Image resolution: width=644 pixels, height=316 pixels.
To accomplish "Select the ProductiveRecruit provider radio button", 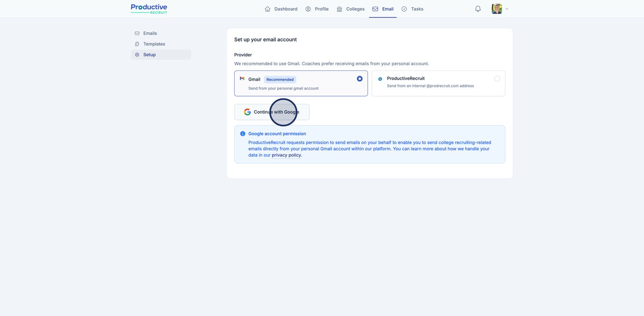I will click(x=497, y=79).
